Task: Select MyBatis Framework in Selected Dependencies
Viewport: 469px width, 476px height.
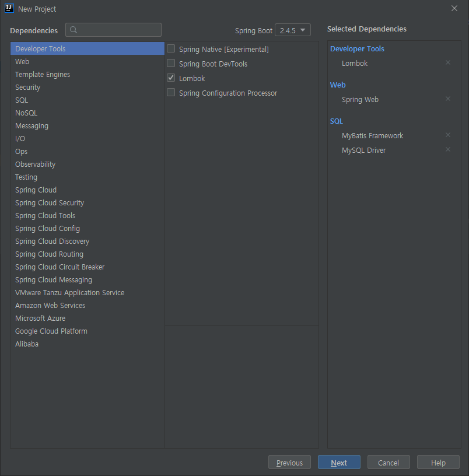Action: (373, 136)
